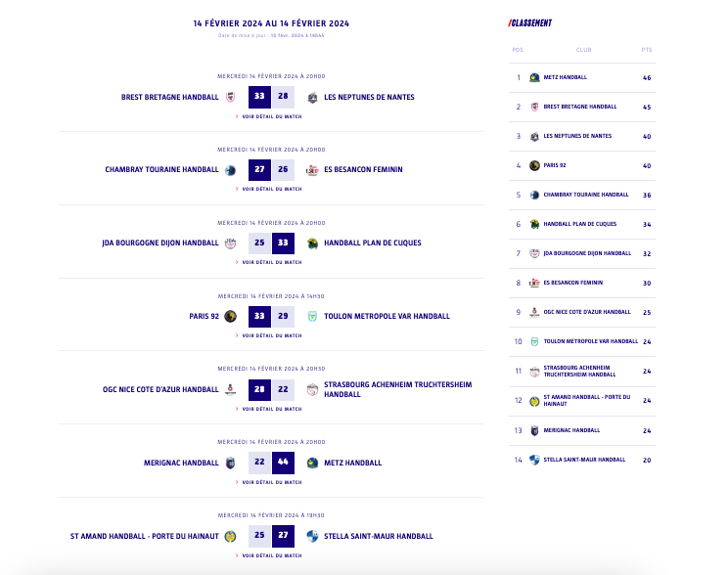728x575 pixels.
Task: Click Toulon Metropole Var Handball match logo
Action: pos(313,316)
